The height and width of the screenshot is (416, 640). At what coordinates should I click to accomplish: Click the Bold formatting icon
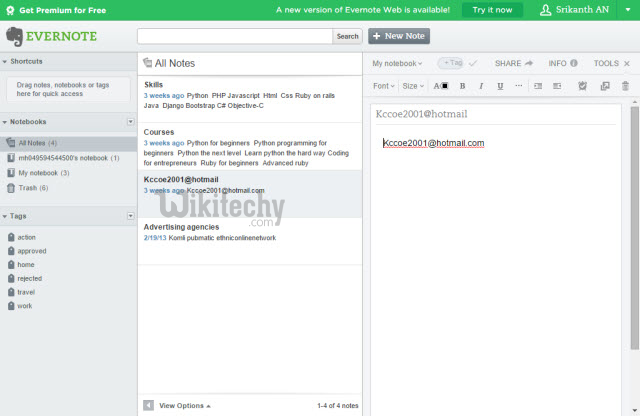tap(461, 86)
